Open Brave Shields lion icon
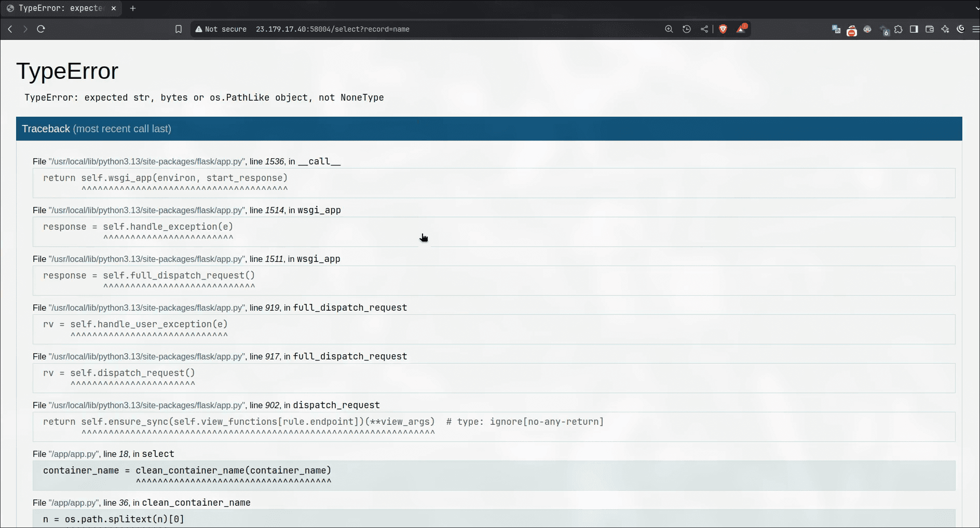 tap(723, 29)
